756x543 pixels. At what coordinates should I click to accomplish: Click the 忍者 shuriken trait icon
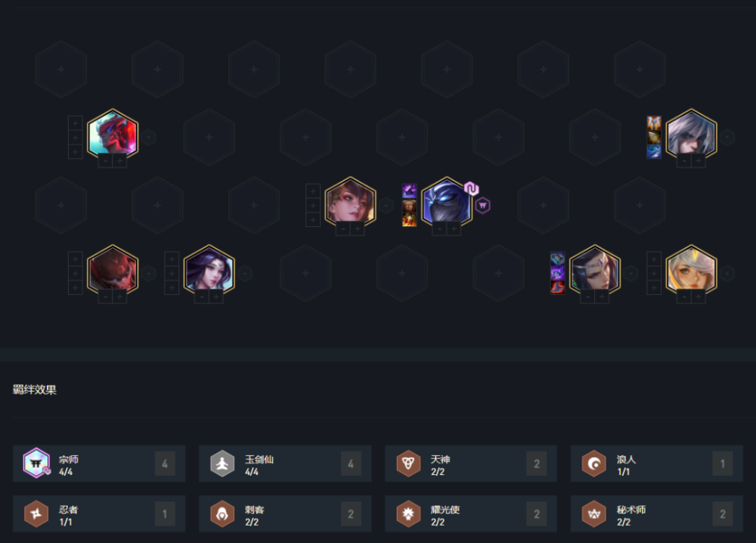tap(36, 514)
